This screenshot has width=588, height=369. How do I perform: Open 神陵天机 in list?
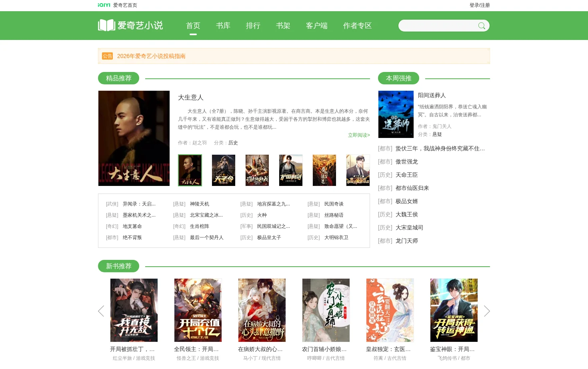[x=200, y=204]
